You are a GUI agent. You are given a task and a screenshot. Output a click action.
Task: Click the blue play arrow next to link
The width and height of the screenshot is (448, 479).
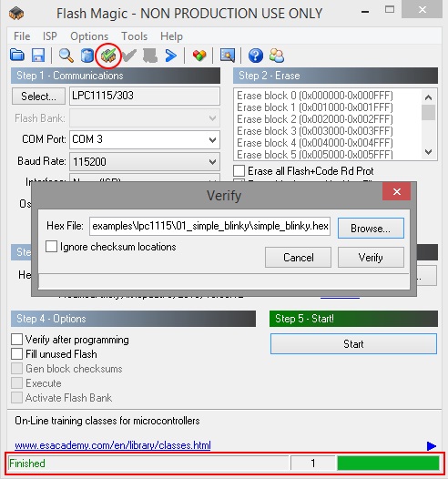(x=432, y=446)
